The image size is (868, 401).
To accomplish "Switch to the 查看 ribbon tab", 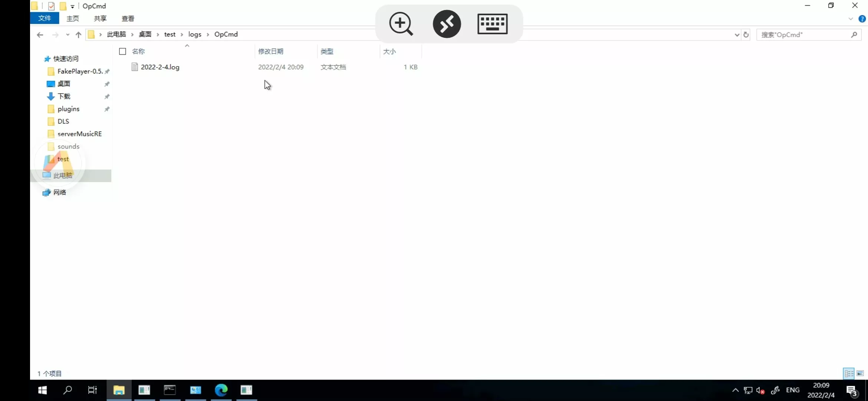I will (x=128, y=18).
